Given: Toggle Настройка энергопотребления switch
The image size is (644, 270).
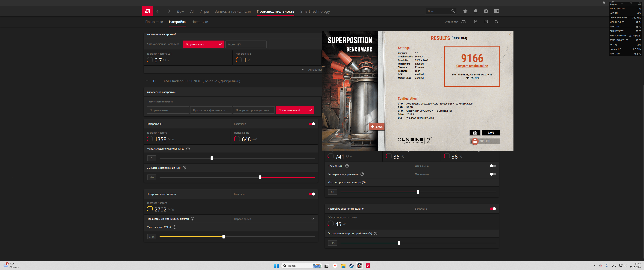Looking at the screenshot, I should coord(493,209).
